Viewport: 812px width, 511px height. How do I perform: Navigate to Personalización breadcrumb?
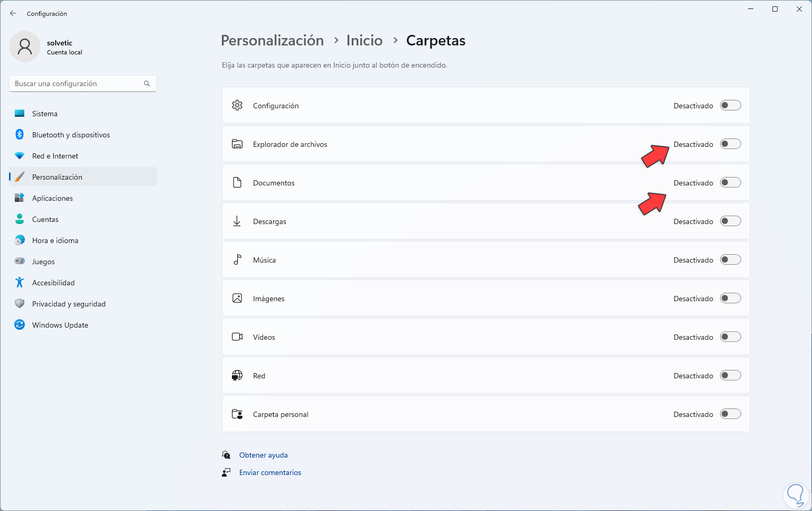coord(272,41)
